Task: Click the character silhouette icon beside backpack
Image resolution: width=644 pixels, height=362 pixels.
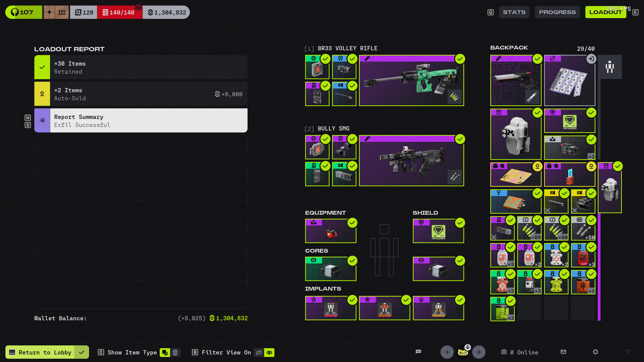Action: 610,67
